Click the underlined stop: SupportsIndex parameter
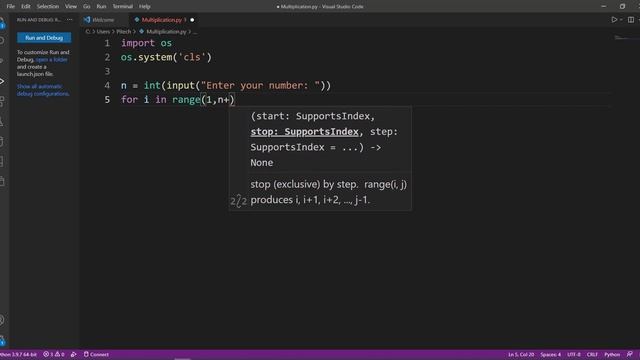 tap(304, 132)
